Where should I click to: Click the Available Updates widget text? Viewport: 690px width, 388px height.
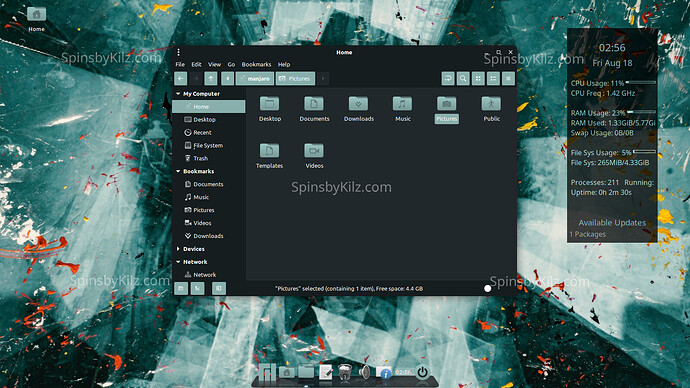point(612,223)
